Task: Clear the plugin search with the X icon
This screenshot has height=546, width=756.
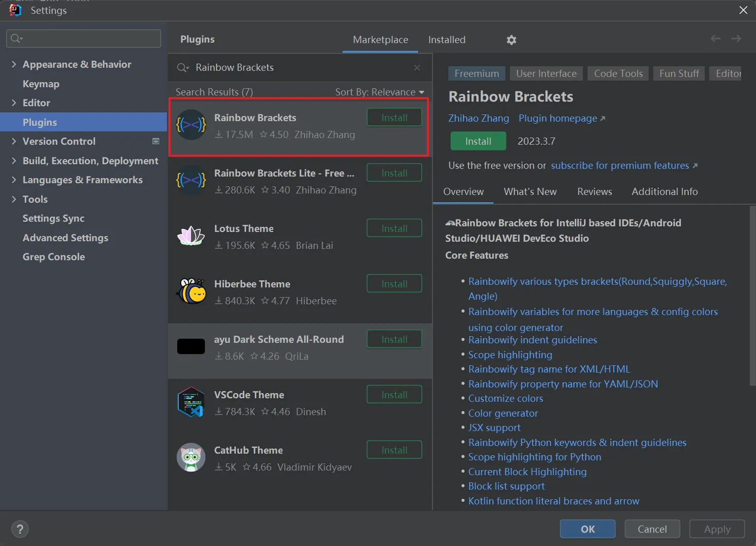Action: click(x=417, y=68)
